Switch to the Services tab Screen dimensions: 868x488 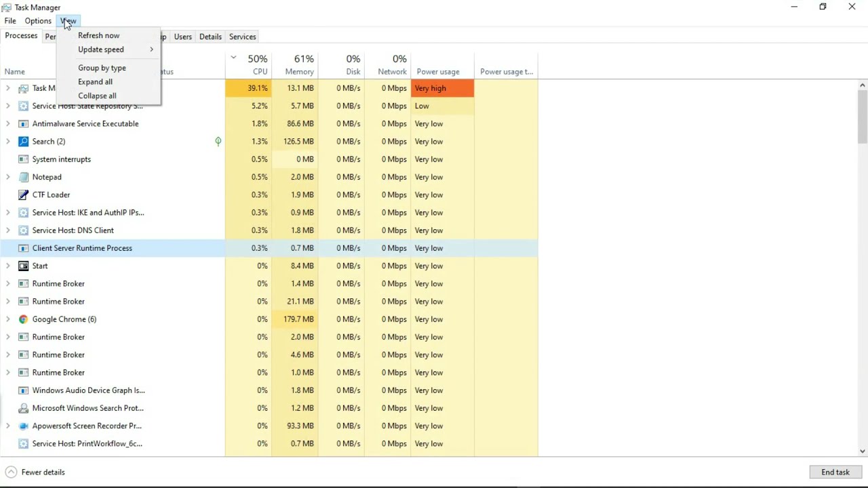[242, 37]
